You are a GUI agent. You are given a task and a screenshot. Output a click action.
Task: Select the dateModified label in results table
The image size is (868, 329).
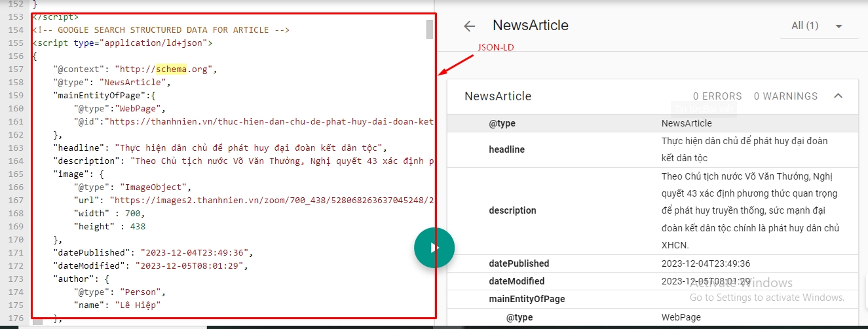coord(517,281)
